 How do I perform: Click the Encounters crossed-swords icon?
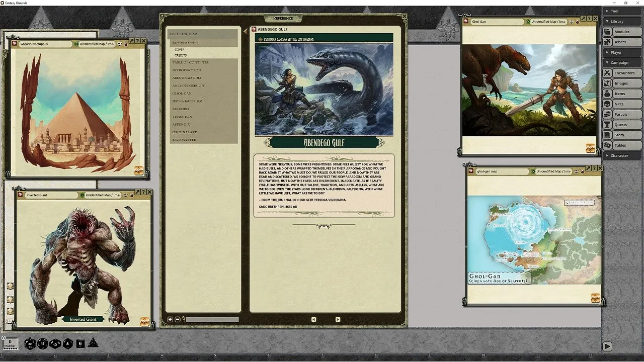coord(607,73)
